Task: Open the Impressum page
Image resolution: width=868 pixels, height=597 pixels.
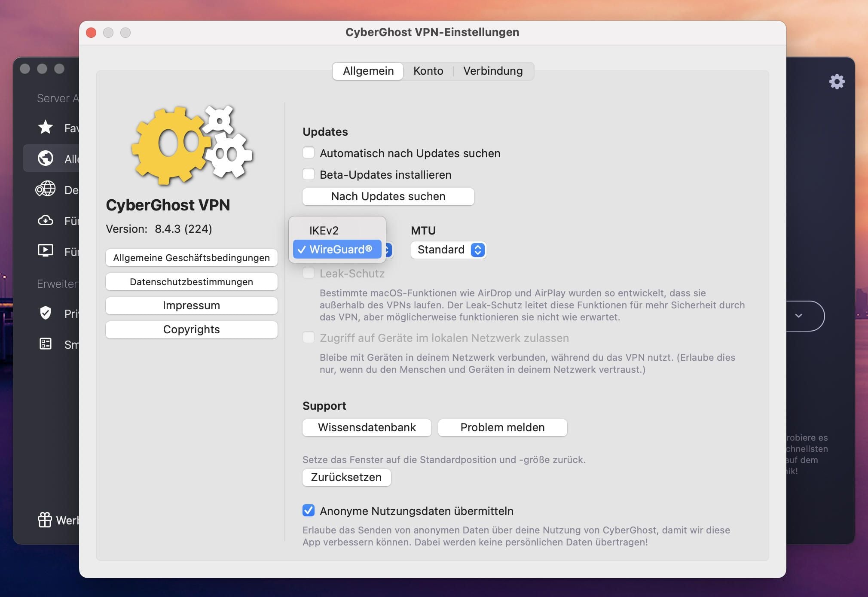Action: pyautogui.click(x=191, y=305)
